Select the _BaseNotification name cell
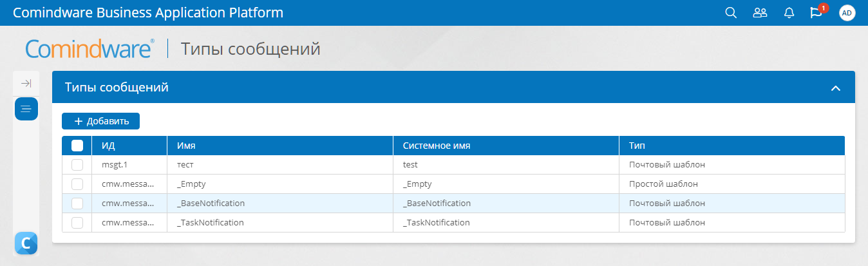The height and width of the screenshot is (266, 868). coord(280,204)
